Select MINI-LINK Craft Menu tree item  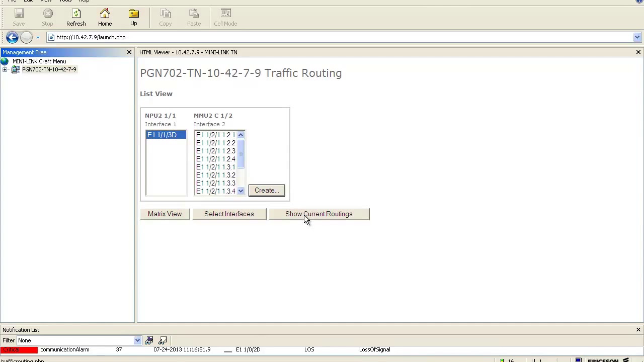coord(39,61)
